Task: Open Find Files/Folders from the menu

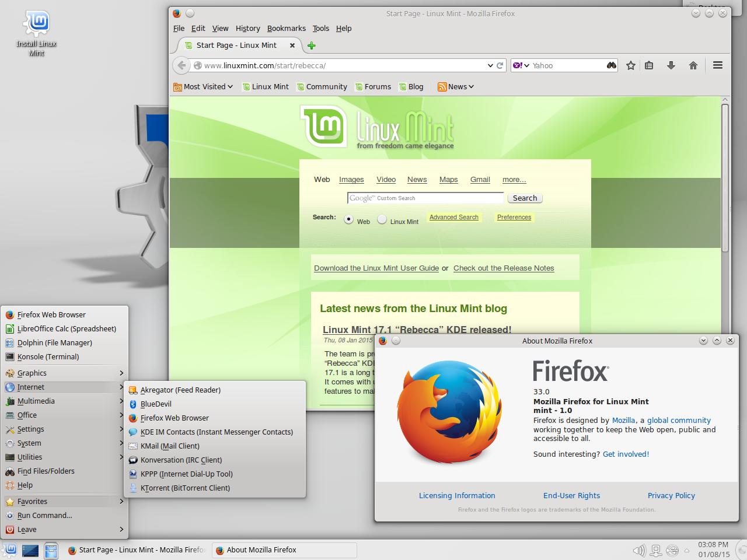Action: click(x=64, y=471)
